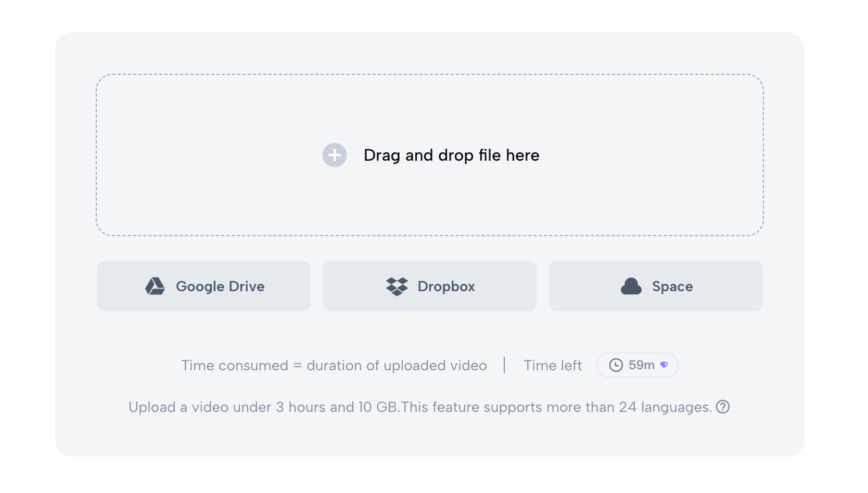
Task: Click the Google Drive triangle logo
Action: click(155, 286)
